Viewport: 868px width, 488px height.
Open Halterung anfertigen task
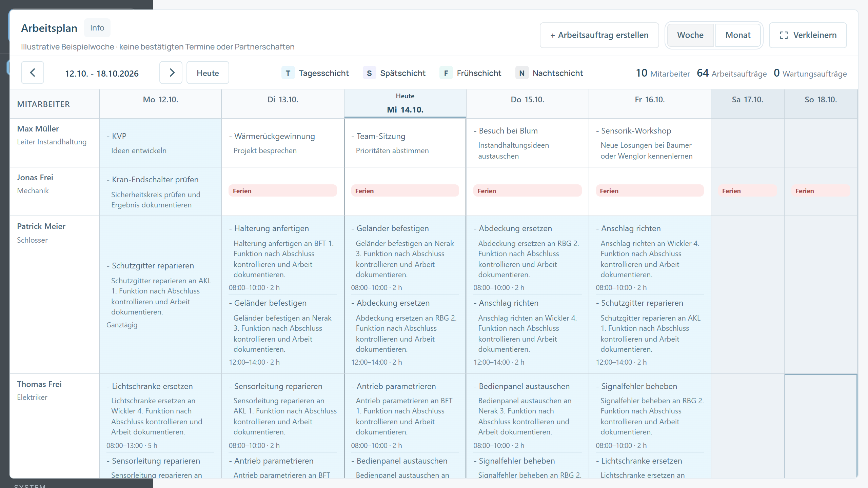[x=283, y=258]
